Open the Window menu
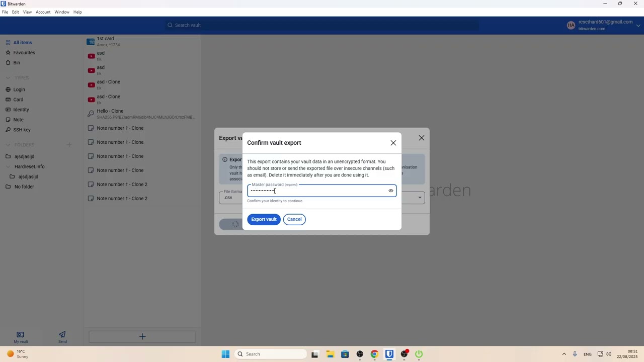This screenshot has width=644, height=362. 62,12
